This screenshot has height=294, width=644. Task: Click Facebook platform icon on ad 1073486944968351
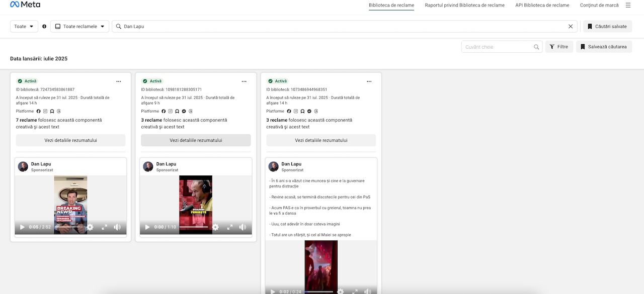point(289,112)
